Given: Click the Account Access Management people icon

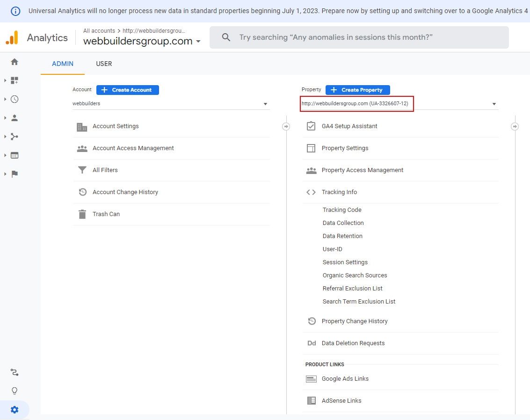Looking at the screenshot, I should tap(82, 148).
